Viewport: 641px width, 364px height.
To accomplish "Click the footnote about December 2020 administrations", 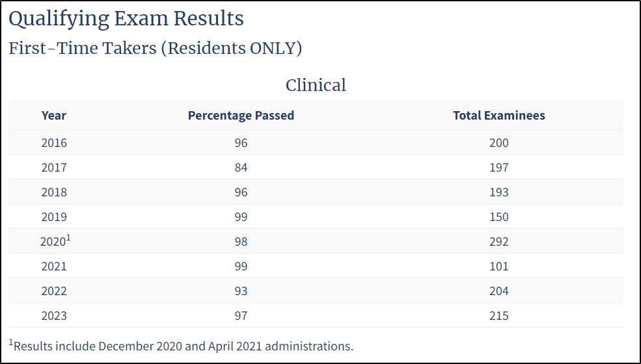I will pos(182,346).
